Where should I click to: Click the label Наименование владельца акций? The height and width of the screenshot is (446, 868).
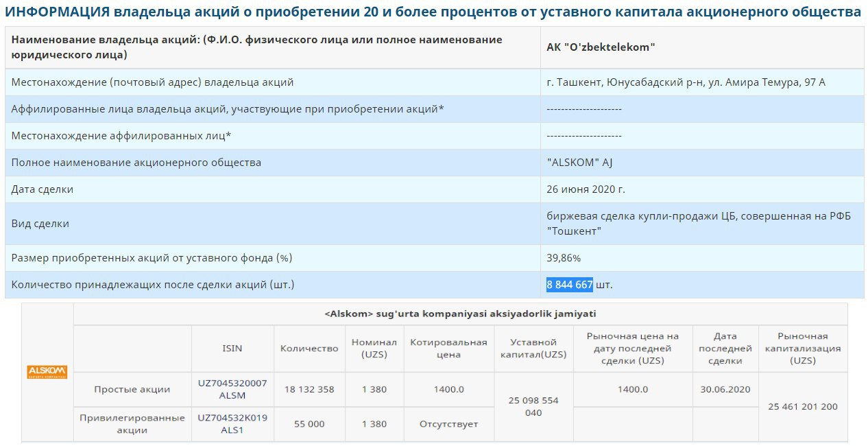256,47
